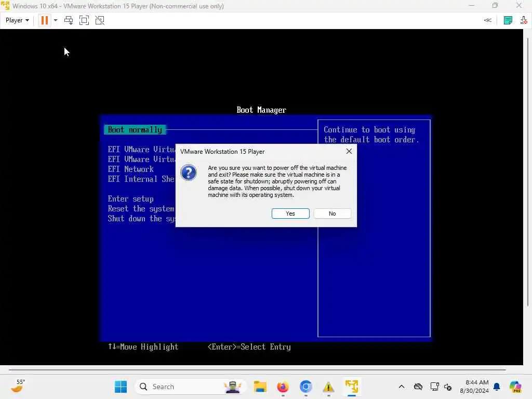Screen dimensions: 532x399
Task: Click the horizontal scrollbar below the VM
Action: tap(257, 369)
